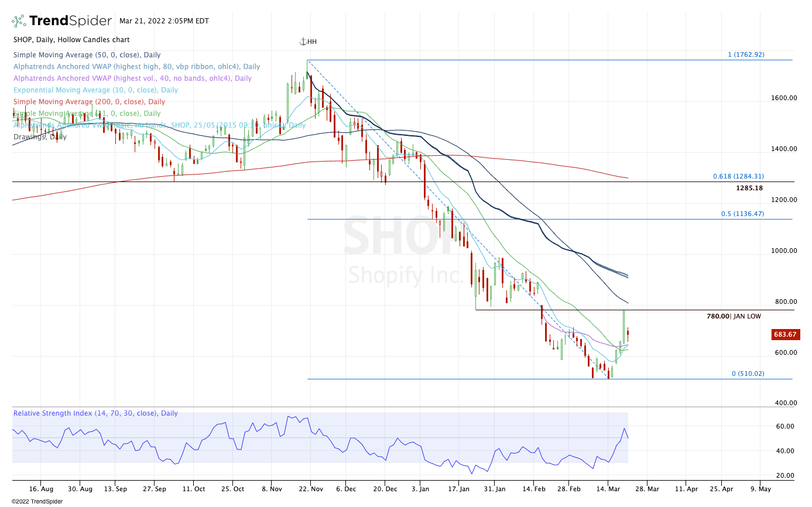Screen dimensions: 812x507
Task: Click the anchor icon beside the HH marker
Action: click(x=303, y=42)
